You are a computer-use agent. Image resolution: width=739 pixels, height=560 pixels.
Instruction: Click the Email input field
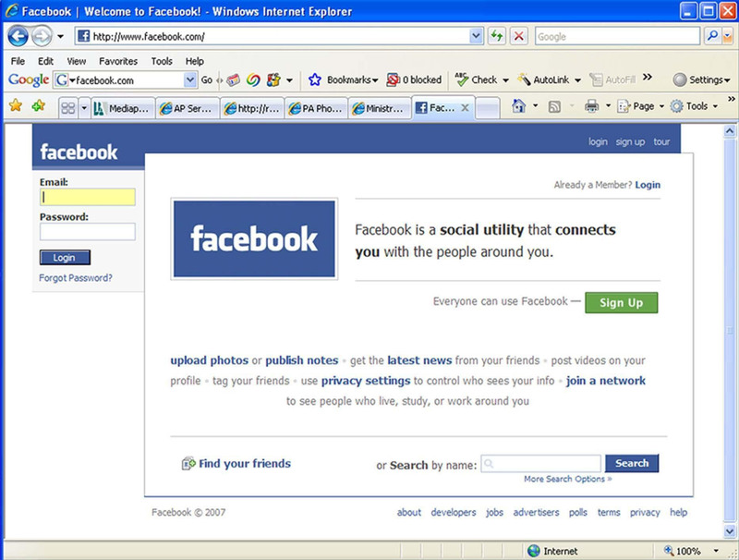click(x=88, y=197)
